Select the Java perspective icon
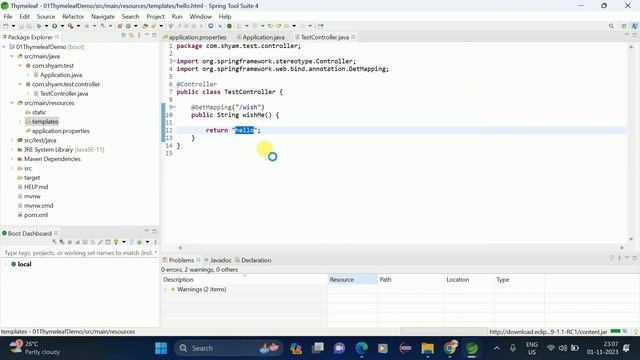640x360 pixels. 634,26
